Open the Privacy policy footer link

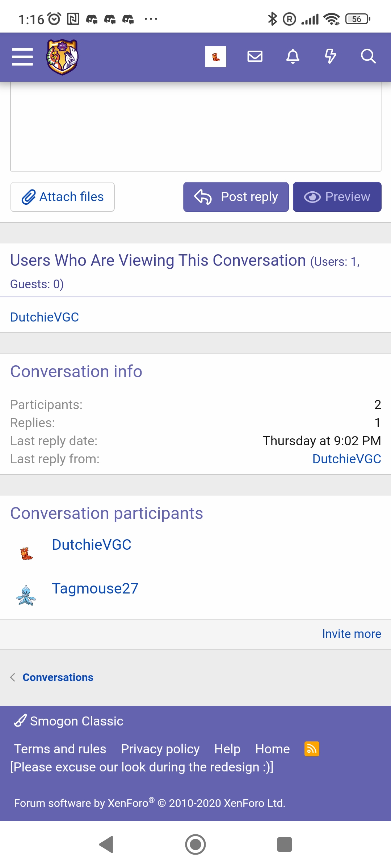coord(160,749)
